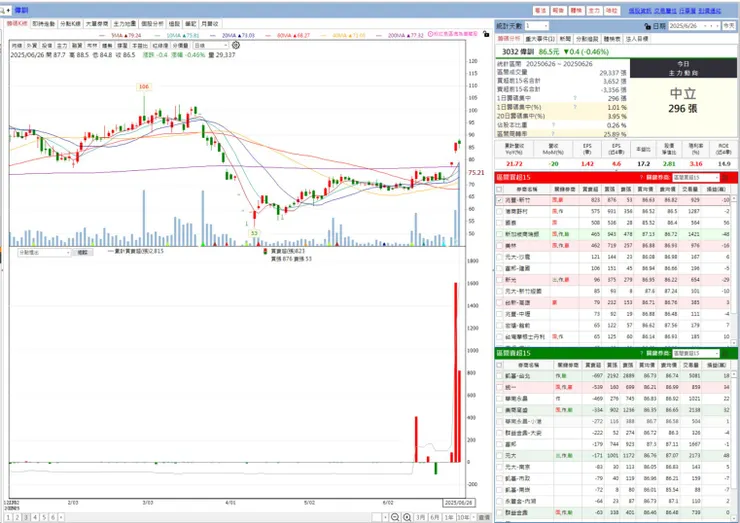Image resolution: width=740 pixels, height=523 pixels.
Task: Zoom out the chart with minus magnifier
Action: pyautogui.click(x=395, y=517)
